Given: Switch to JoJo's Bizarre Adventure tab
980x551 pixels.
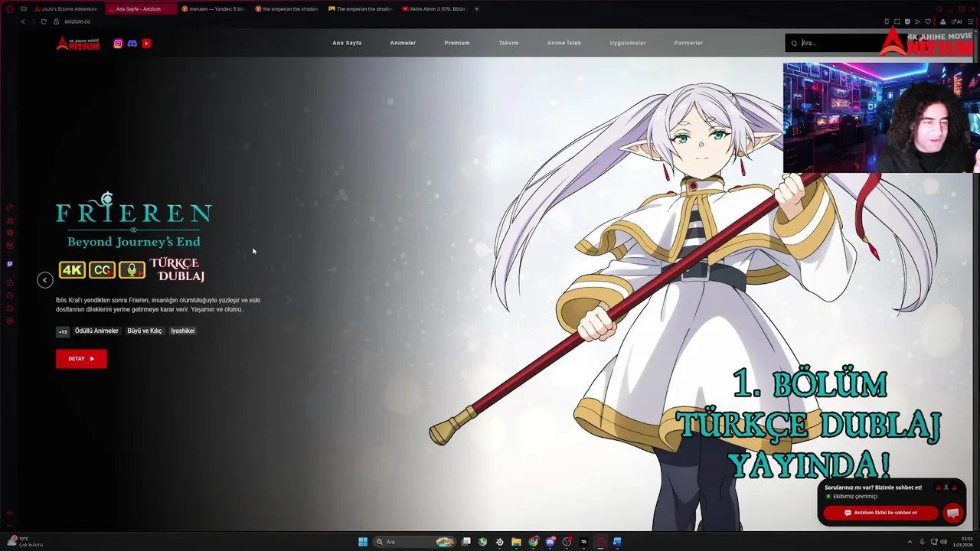Looking at the screenshot, I should tap(66, 9).
